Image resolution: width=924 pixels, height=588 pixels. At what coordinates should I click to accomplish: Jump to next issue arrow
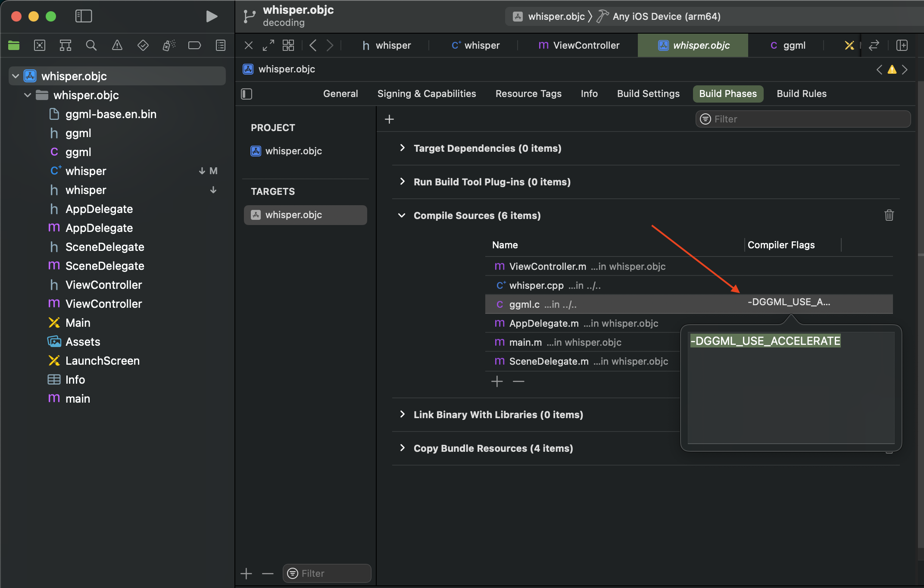click(x=905, y=69)
